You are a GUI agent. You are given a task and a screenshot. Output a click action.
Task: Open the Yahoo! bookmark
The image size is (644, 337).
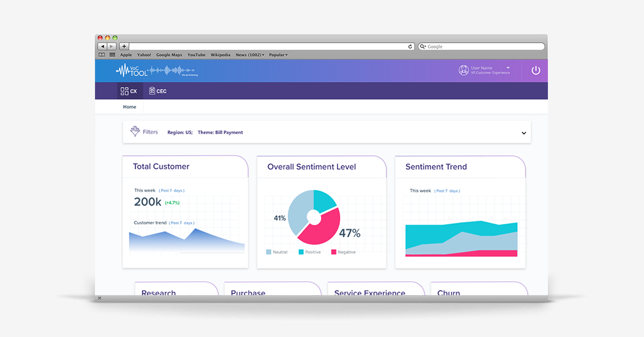(144, 55)
